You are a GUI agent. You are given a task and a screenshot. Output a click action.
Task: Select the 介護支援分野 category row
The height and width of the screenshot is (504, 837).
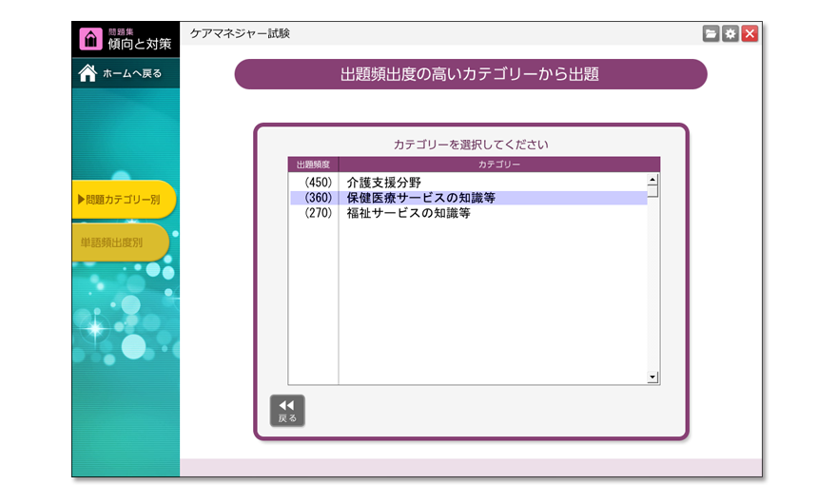pos(469,183)
